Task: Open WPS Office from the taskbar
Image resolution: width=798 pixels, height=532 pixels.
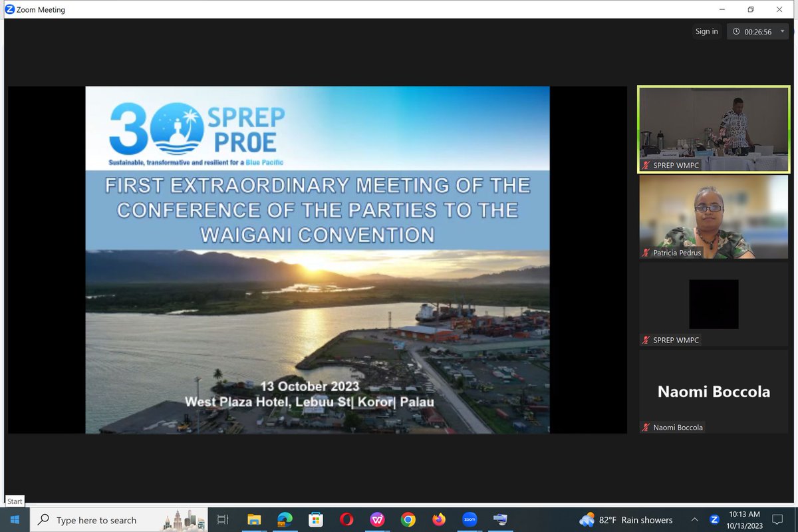Action: tap(377, 519)
